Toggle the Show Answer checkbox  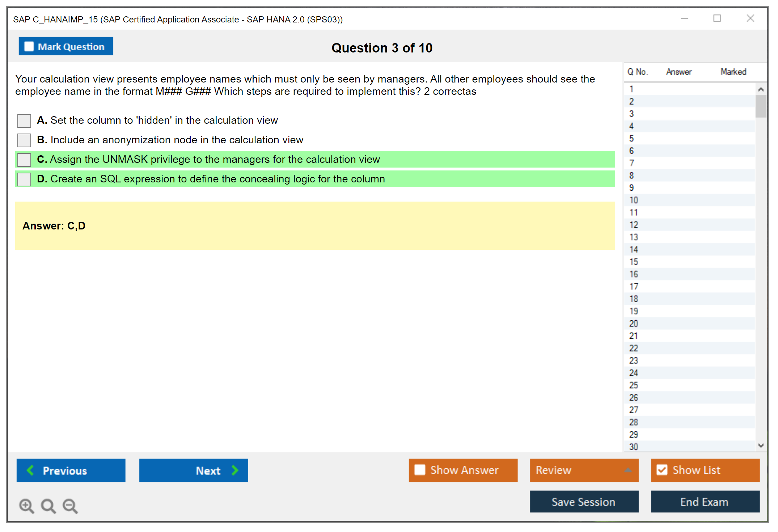[x=420, y=470]
